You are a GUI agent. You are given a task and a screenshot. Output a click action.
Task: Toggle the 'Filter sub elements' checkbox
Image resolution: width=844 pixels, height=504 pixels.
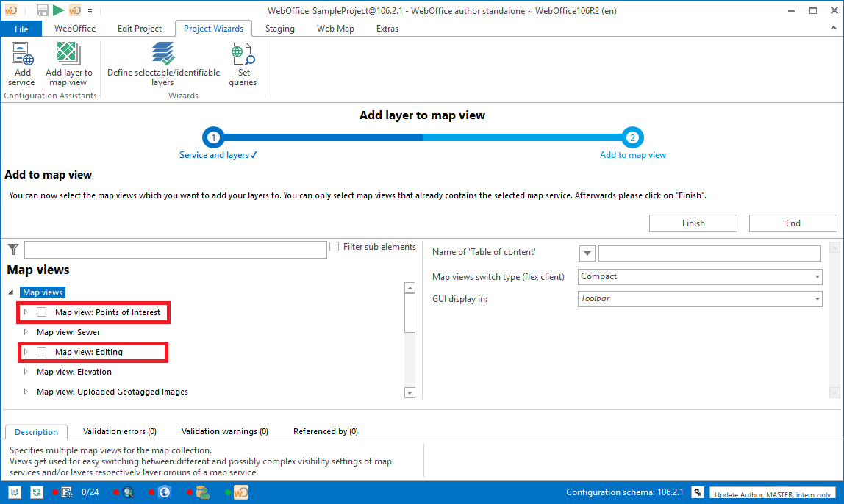tap(334, 246)
